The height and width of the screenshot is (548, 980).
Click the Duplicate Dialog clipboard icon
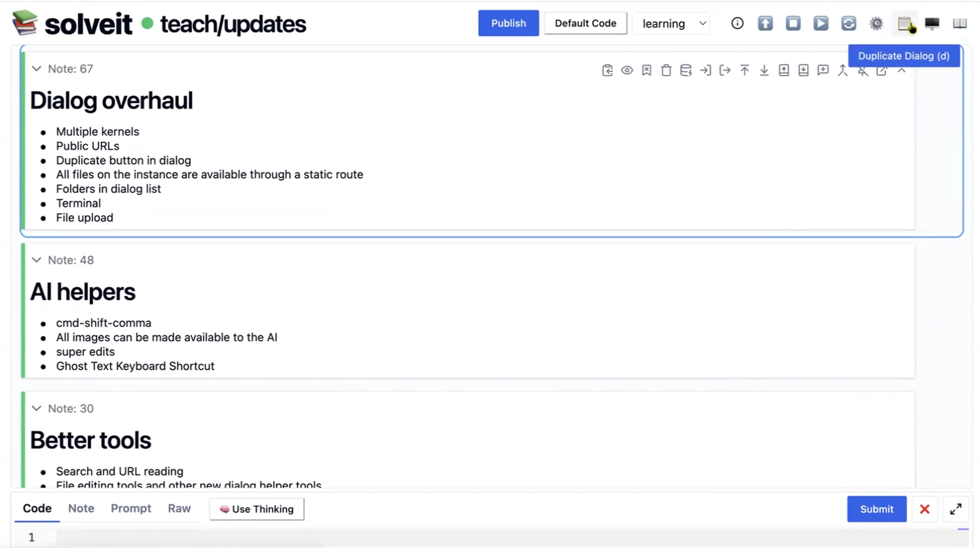[904, 23]
